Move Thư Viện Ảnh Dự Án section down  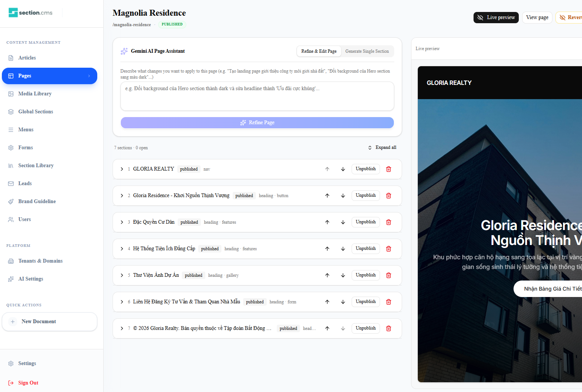[343, 275]
